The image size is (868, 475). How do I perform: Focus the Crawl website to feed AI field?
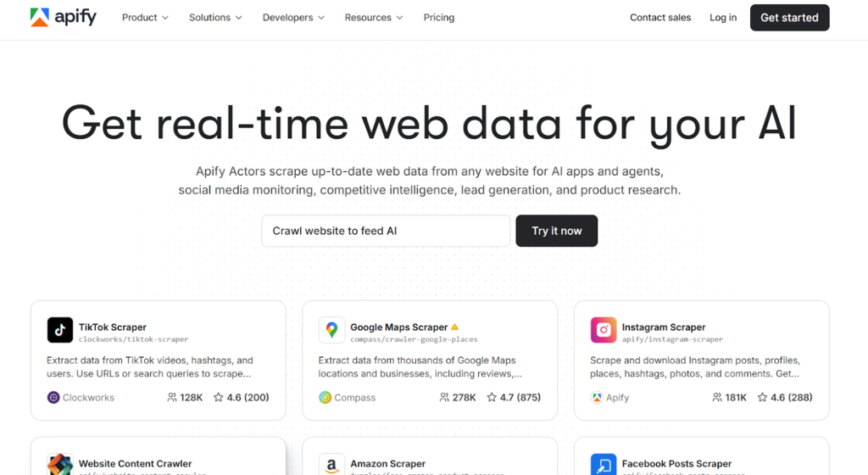(x=386, y=231)
